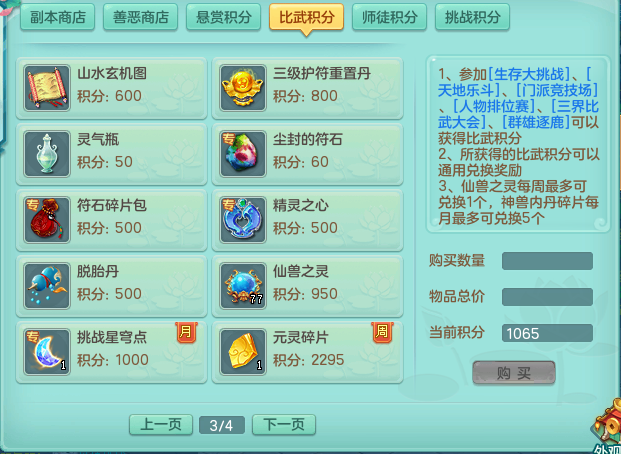Go to the 挑战积分 tab
This screenshot has height=454, width=621.
472,17
